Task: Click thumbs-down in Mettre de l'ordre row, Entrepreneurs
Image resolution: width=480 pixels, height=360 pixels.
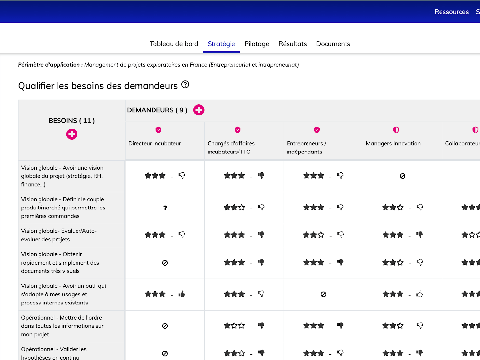Action: (340, 325)
